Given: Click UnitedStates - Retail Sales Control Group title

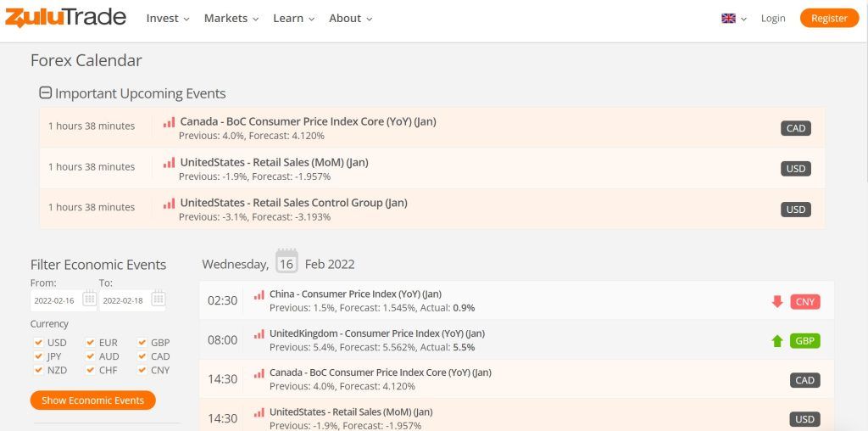Looking at the screenshot, I should tap(294, 203).
